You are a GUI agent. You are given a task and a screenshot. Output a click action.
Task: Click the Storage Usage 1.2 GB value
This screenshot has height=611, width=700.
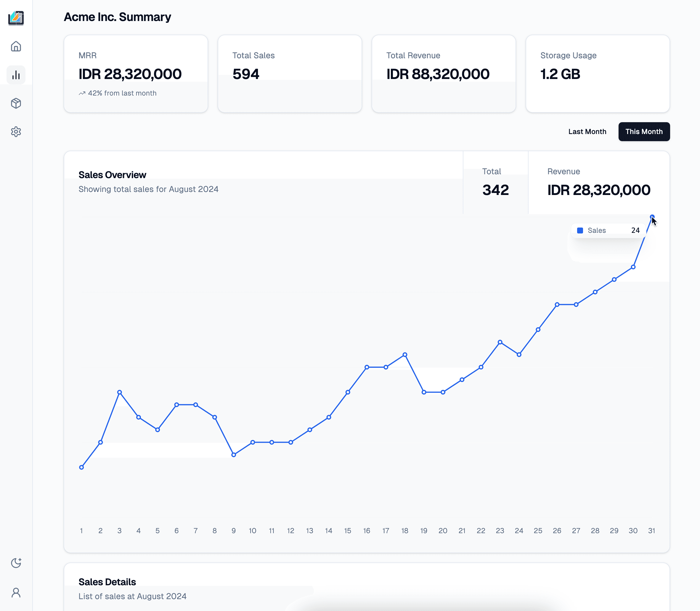click(x=560, y=74)
